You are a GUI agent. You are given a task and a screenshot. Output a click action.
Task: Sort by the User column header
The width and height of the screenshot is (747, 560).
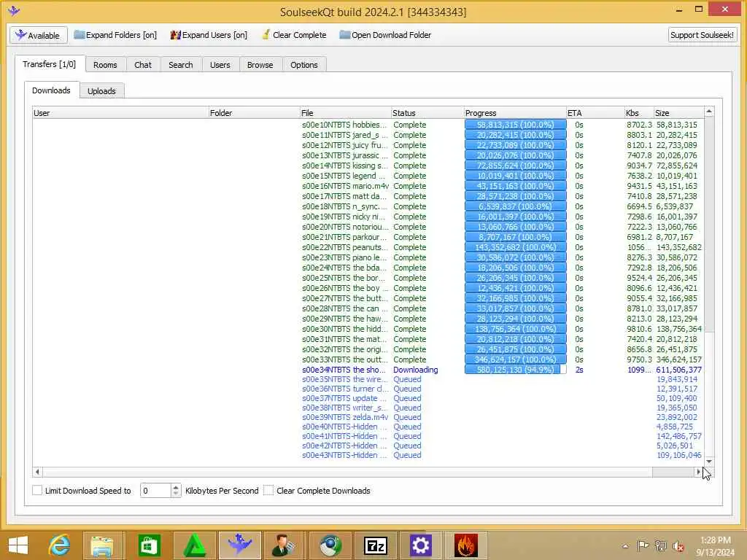[120, 113]
